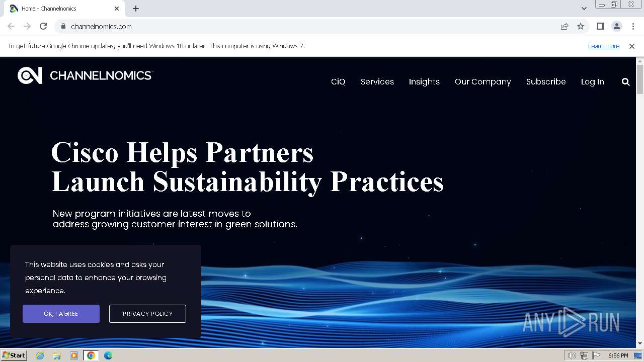Open the volume speaker tray icon

[x=572, y=355]
